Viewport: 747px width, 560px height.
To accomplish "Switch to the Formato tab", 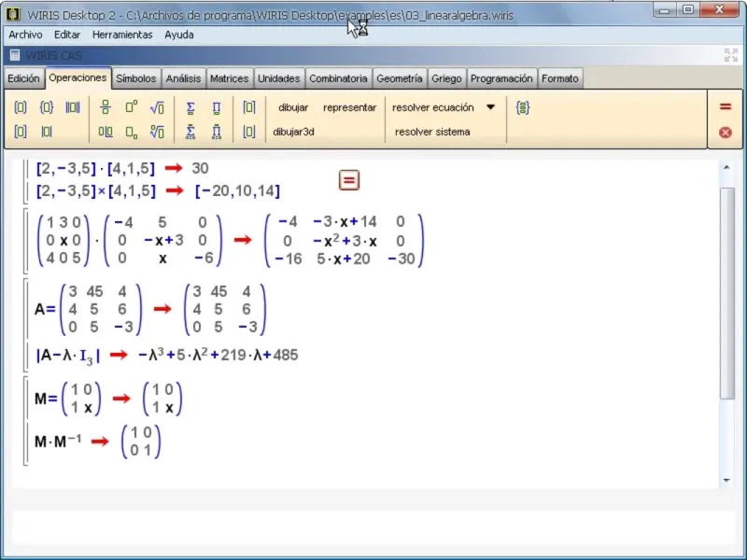I will coord(559,78).
